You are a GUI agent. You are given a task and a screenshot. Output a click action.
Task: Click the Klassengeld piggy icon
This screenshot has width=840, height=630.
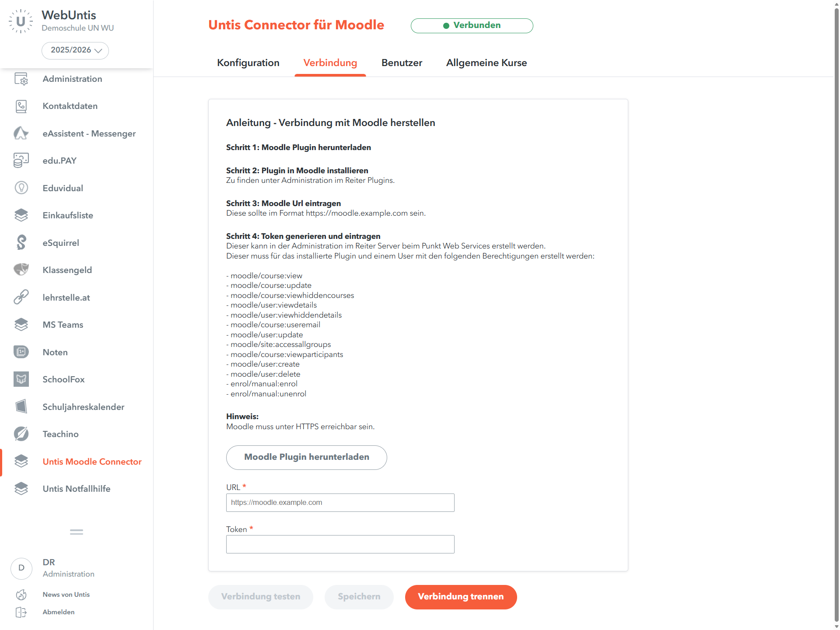[21, 270]
